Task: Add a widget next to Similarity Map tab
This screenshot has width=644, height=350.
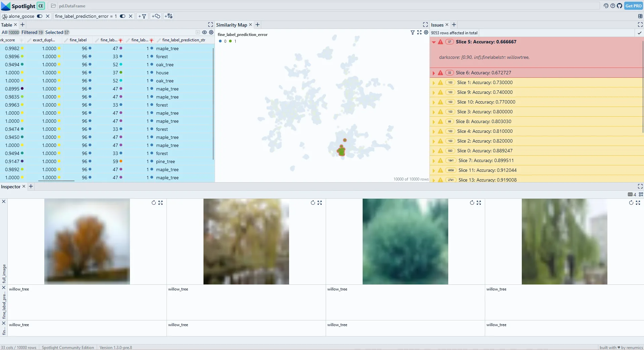Action: point(258,25)
